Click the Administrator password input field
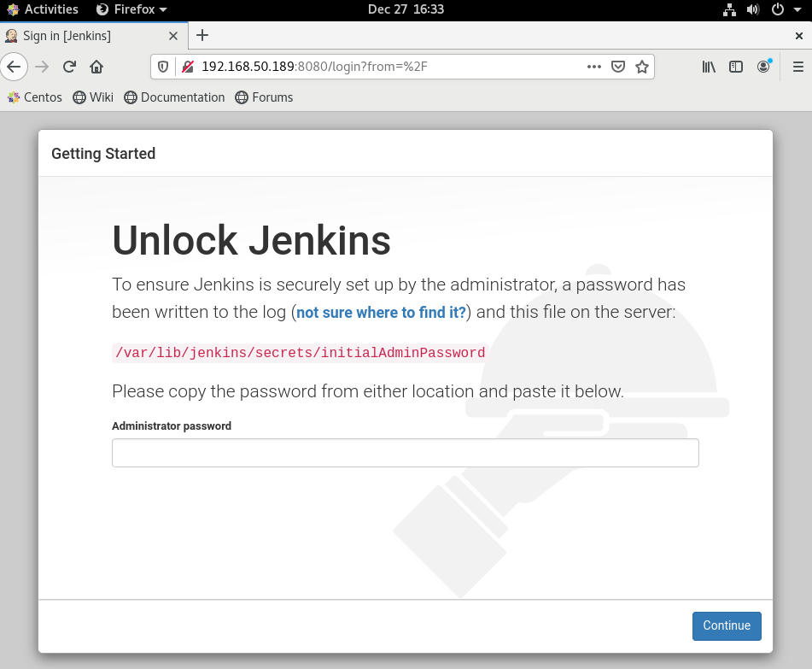812x669 pixels. click(x=405, y=453)
